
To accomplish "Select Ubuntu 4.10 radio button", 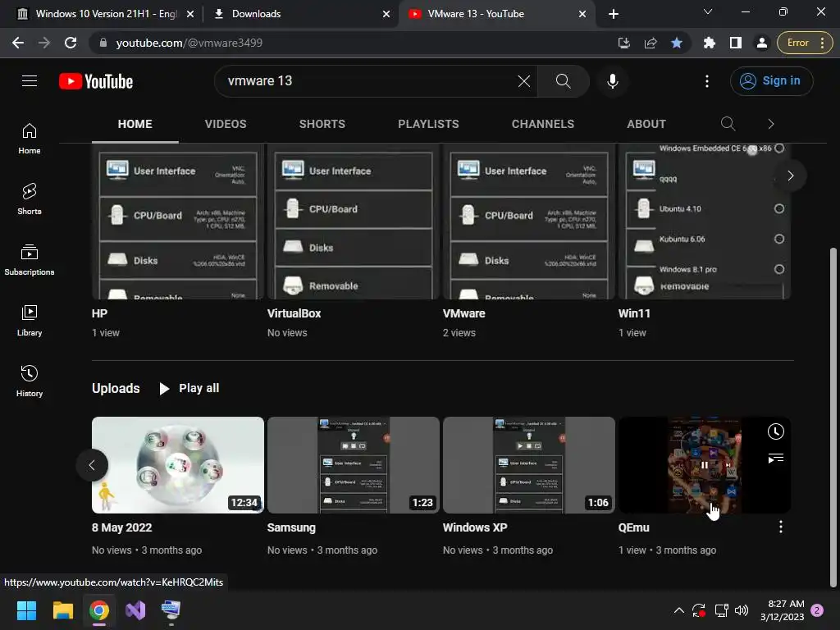I will pos(779,208).
